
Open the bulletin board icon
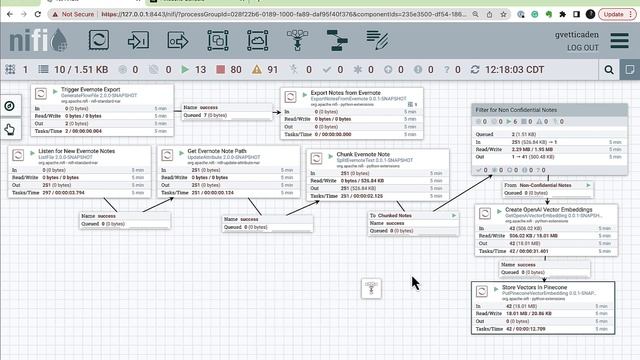click(x=630, y=70)
